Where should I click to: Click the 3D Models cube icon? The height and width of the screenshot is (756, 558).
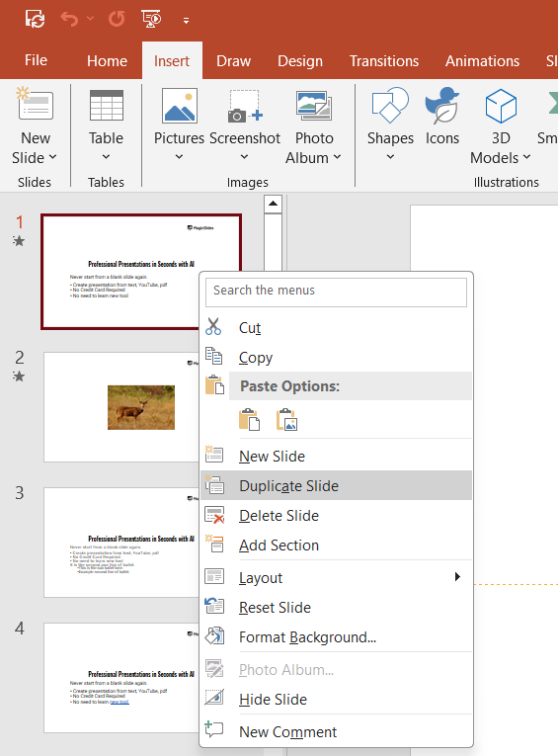[x=501, y=106]
